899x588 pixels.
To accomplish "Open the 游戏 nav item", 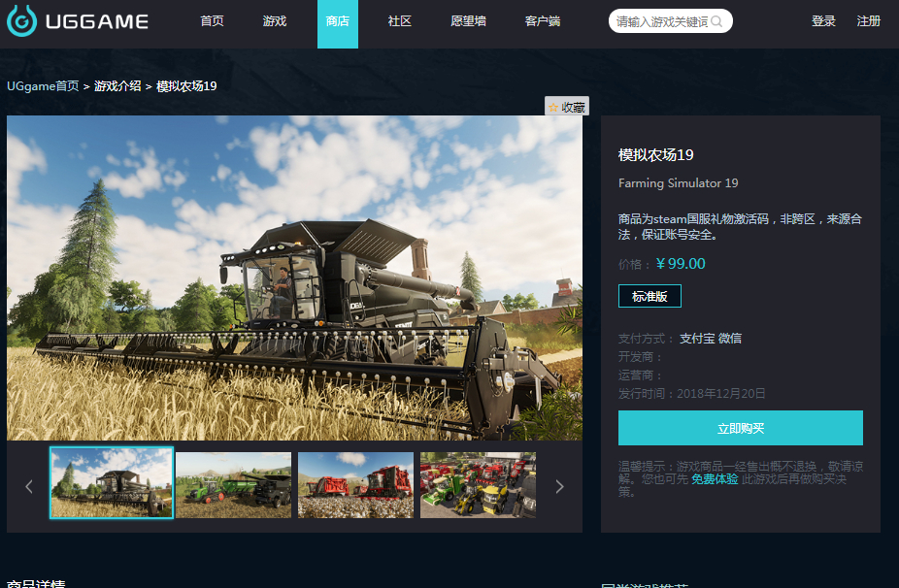I will [275, 21].
